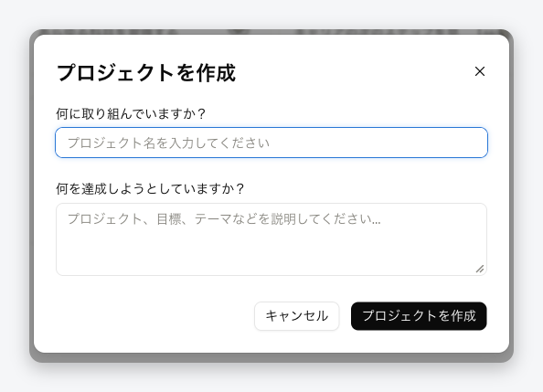Click into the project description textarea
This screenshot has width=543, height=392.
point(271,239)
